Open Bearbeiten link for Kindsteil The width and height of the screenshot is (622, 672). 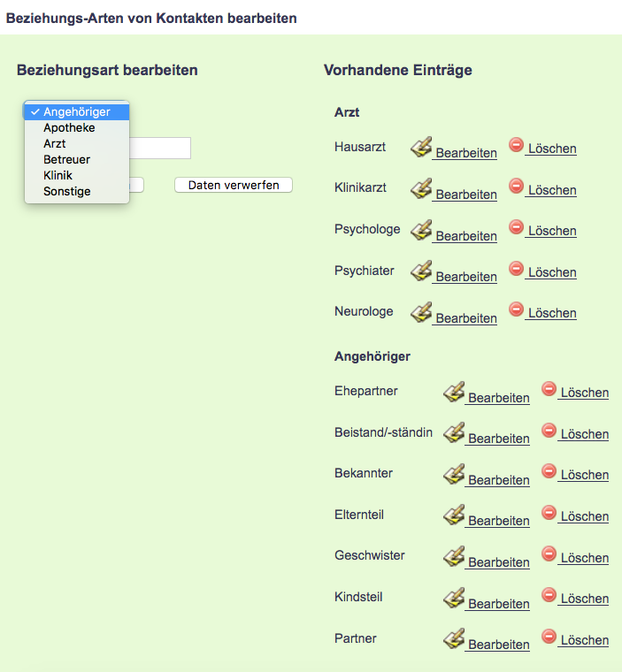click(498, 604)
